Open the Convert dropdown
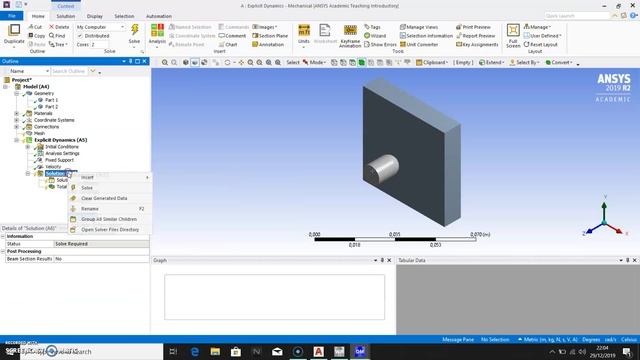The width and height of the screenshot is (640, 360). pos(559,62)
